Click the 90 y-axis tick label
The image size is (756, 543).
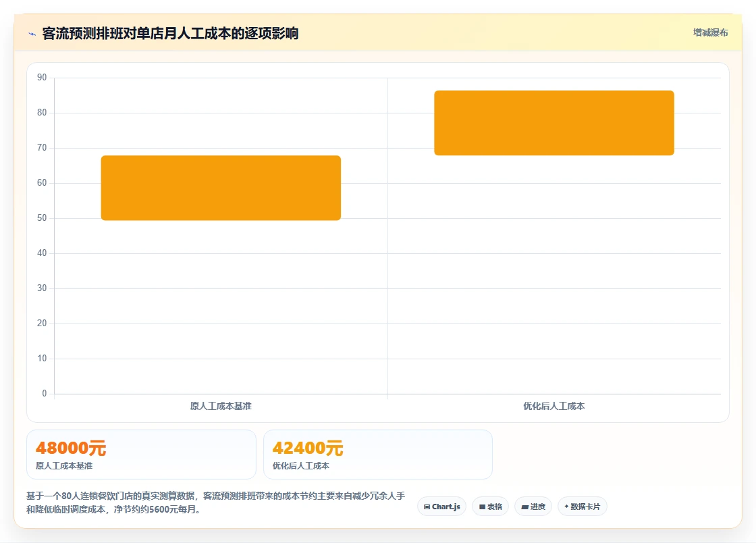pyautogui.click(x=42, y=78)
